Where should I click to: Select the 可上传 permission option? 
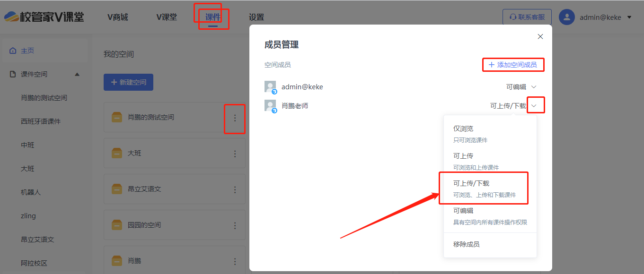pyautogui.click(x=490, y=161)
